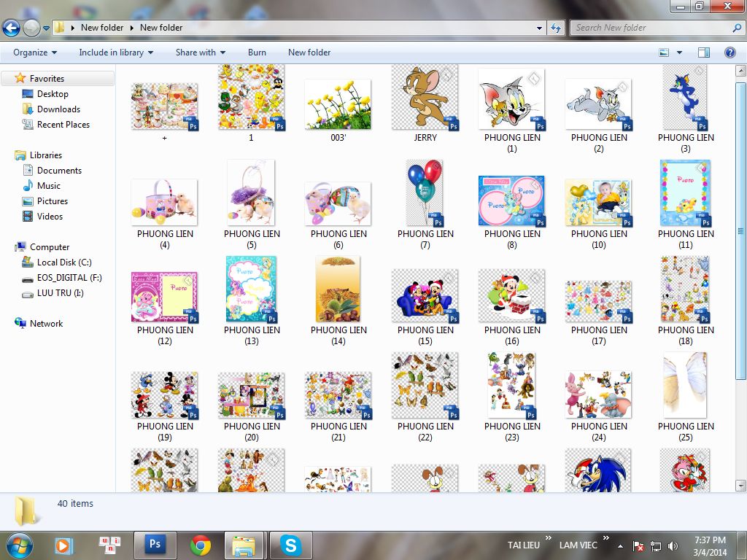Select Libraries in navigation pane
The height and width of the screenshot is (560, 747).
(45, 155)
